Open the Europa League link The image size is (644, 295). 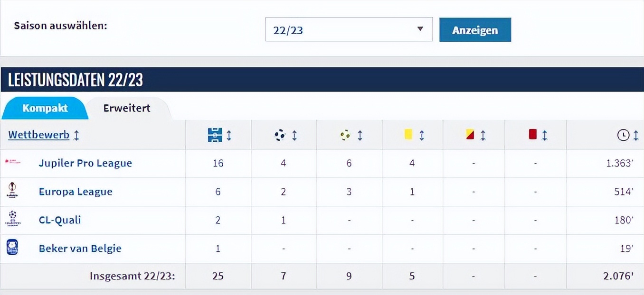click(x=76, y=192)
